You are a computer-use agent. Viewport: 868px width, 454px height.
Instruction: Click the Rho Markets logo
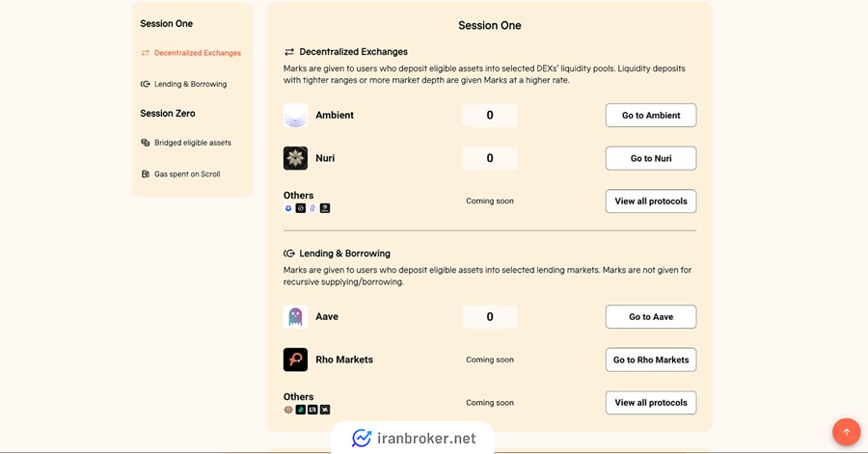(295, 360)
